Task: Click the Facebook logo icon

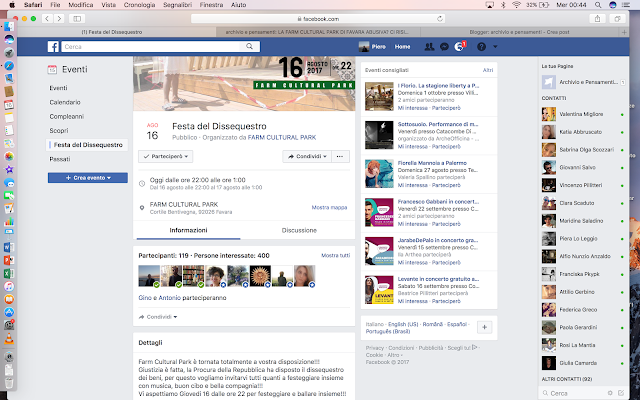Action: [x=53, y=47]
